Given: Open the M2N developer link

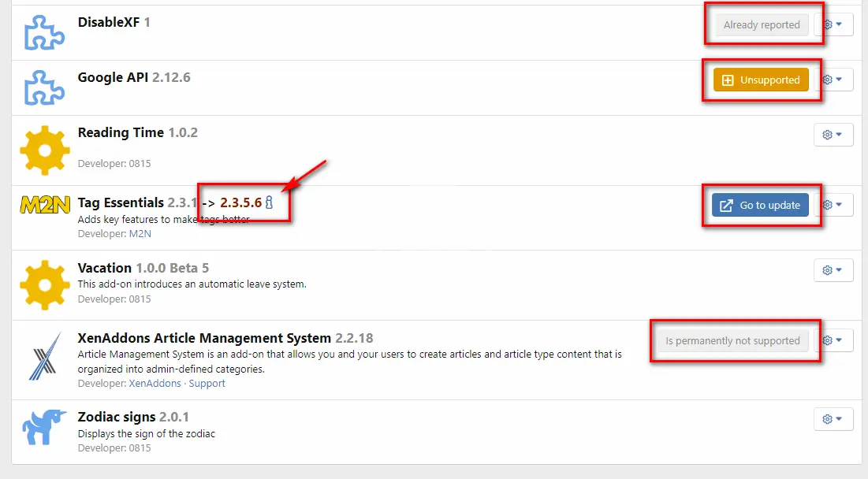Looking at the screenshot, I should click(140, 234).
